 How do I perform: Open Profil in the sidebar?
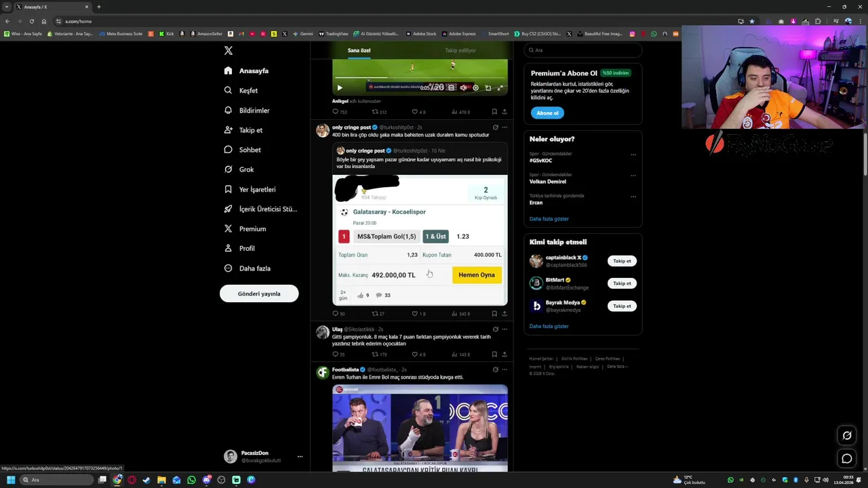point(239,248)
